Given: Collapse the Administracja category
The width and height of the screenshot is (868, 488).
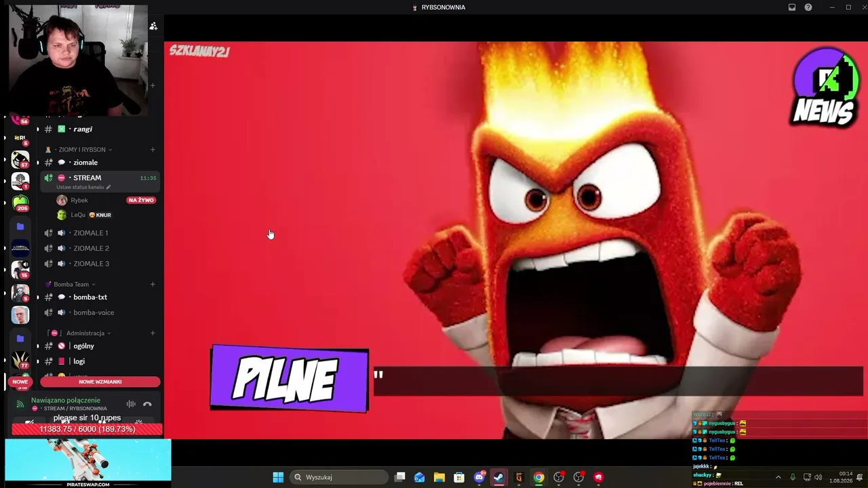Looking at the screenshot, I should [x=79, y=333].
